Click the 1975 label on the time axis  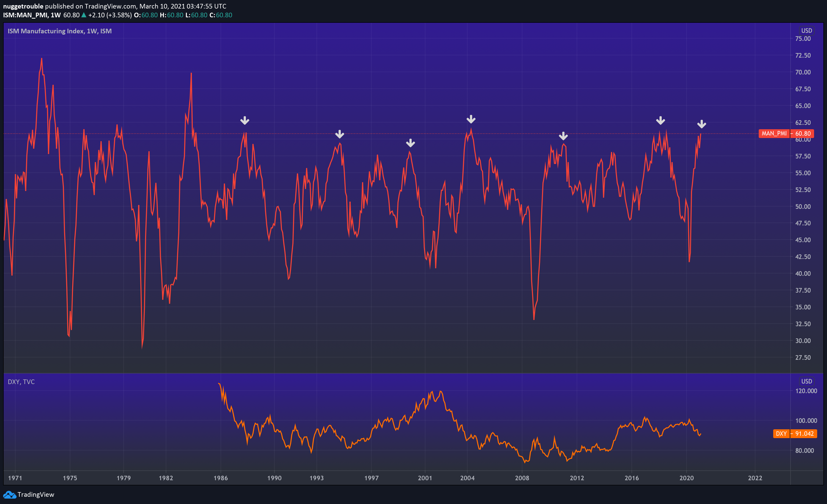pyautogui.click(x=70, y=478)
